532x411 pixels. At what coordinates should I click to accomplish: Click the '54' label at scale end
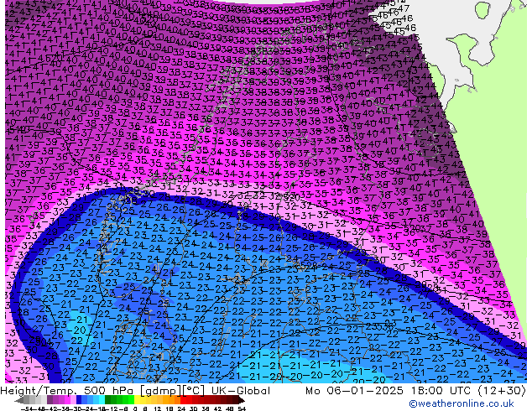click(x=242, y=409)
